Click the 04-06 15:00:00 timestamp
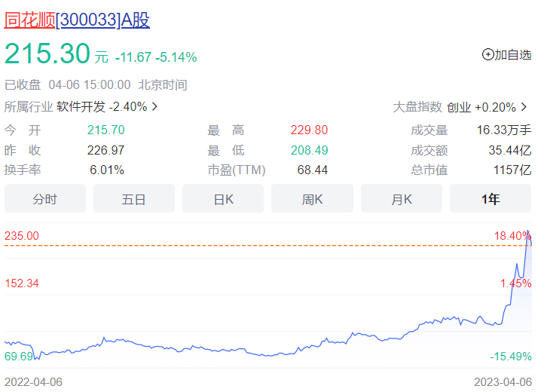 pos(90,84)
